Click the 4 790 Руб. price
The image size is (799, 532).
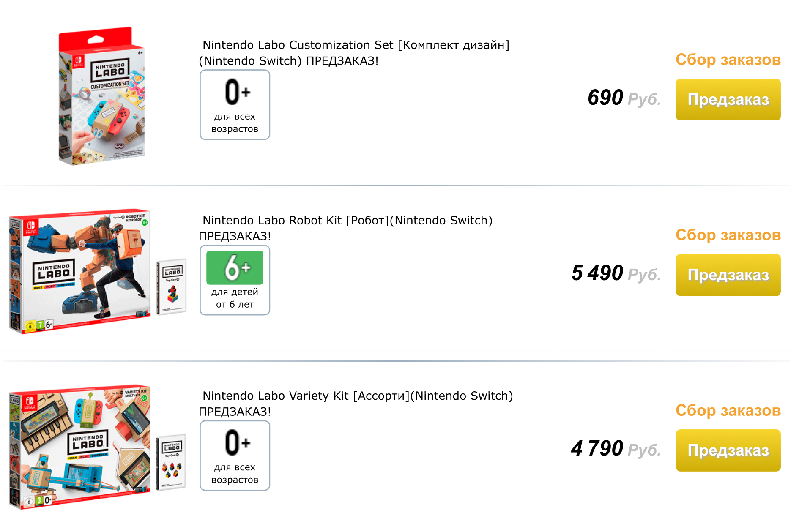point(616,449)
